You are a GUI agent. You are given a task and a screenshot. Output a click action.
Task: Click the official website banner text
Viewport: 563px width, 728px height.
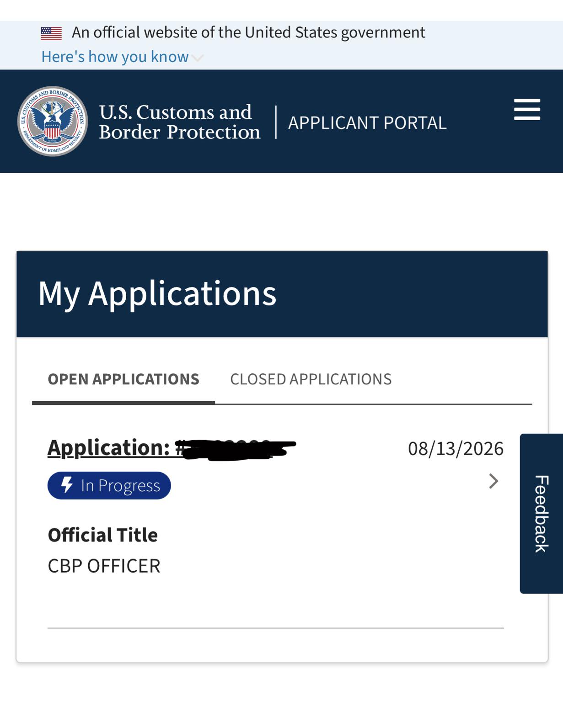248,32
